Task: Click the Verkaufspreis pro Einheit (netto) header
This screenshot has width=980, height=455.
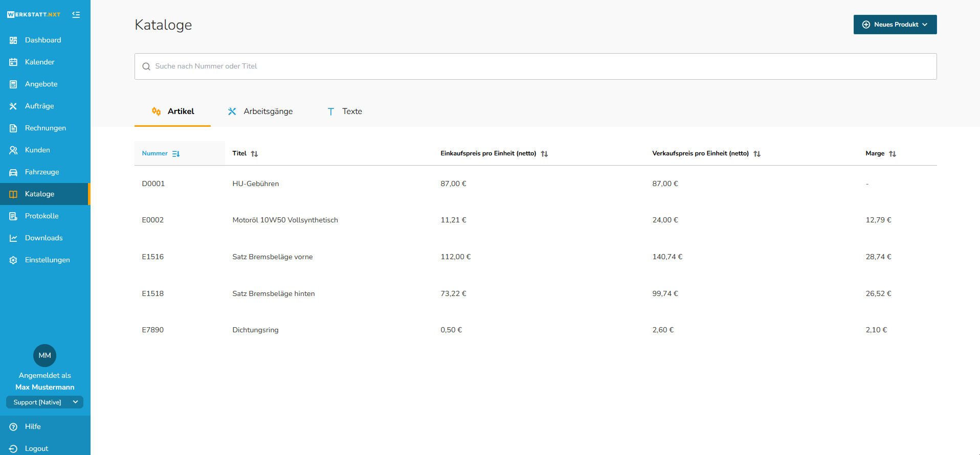Action: point(700,153)
